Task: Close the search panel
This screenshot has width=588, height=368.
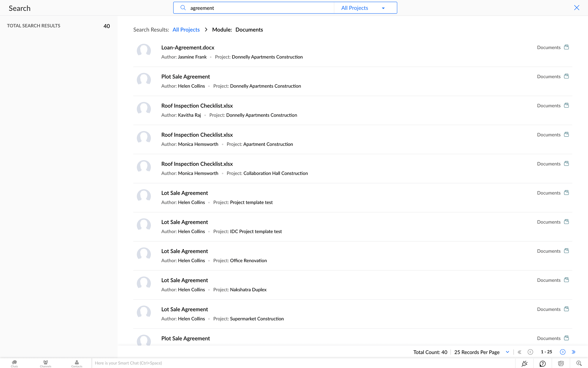Action: click(x=577, y=8)
